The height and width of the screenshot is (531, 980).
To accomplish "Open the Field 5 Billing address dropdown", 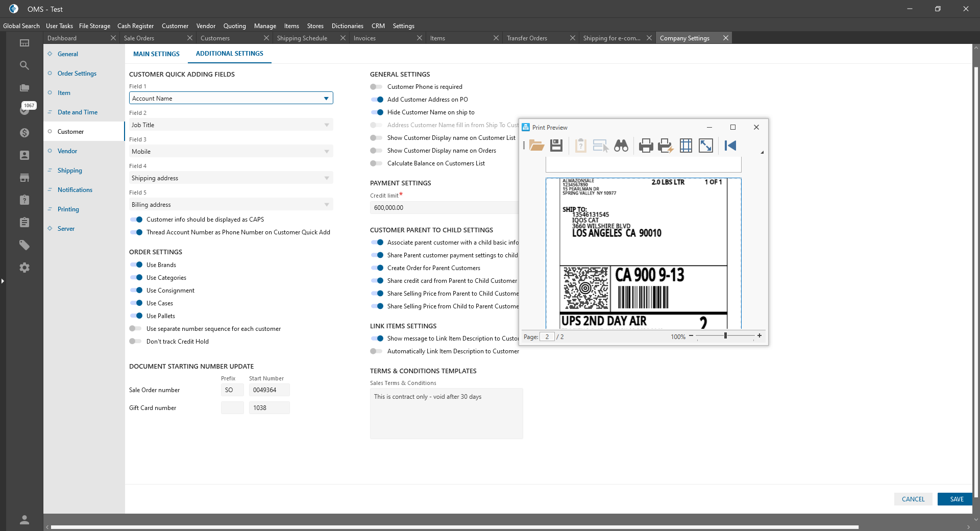I will pyautogui.click(x=327, y=205).
